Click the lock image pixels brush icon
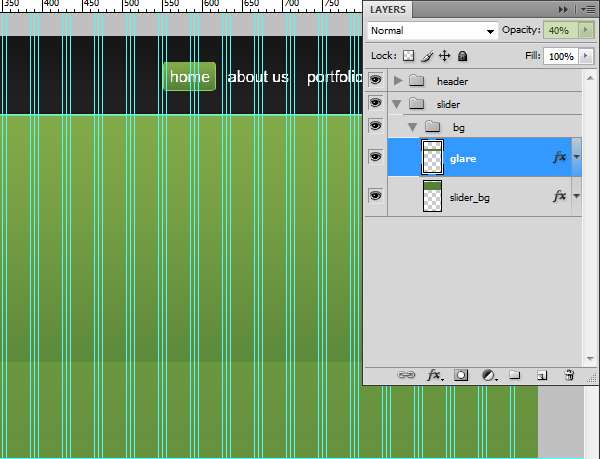 click(x=427, y=56)
